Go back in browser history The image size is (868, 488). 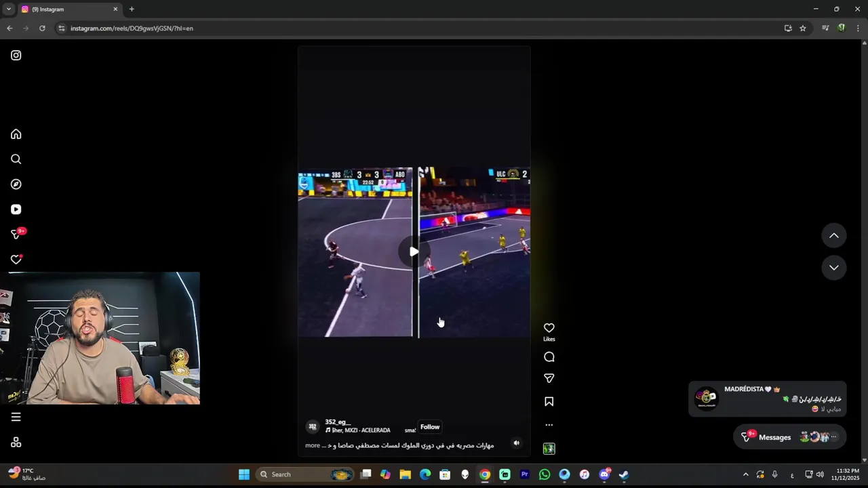click(9, 28)
